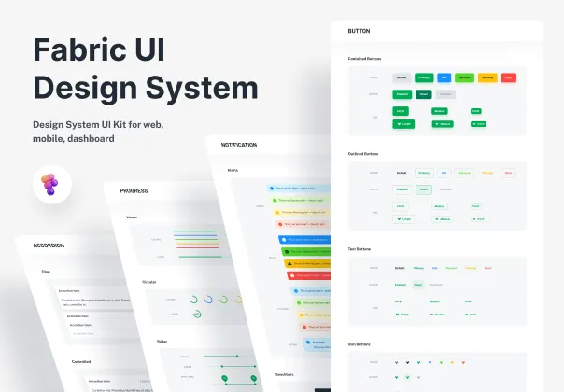This screenshot has height=392, width=564.
Task: Click the blue heart icon button
Action: [x=430, y=362]
